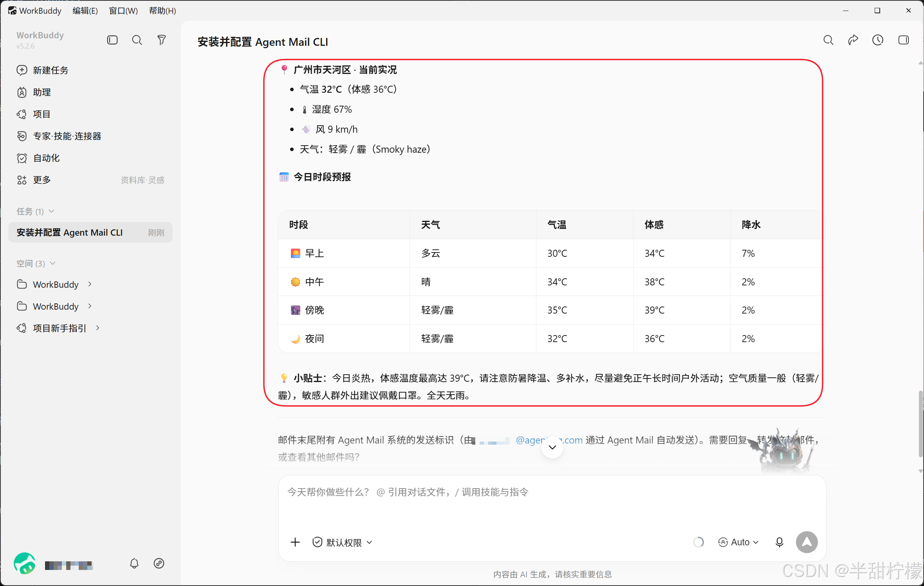Click the user avatar at bottom left
Image resolution: width=924 pixels, height=586 pixels.
25,563
